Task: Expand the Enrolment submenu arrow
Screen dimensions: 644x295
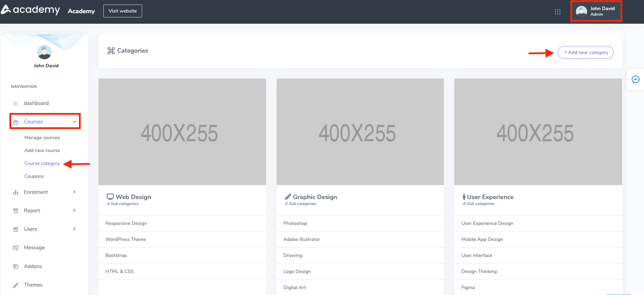Action: tap(74, 192)
